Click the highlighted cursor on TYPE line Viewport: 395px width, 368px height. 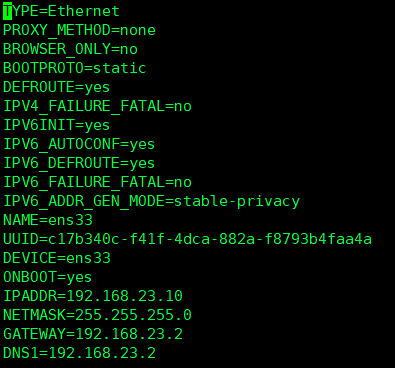pos(8,11)
